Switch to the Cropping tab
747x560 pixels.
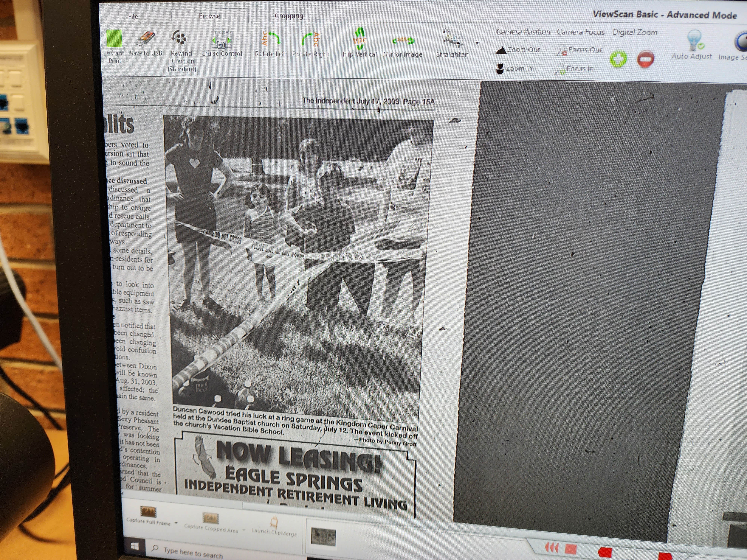click(289, 16)
